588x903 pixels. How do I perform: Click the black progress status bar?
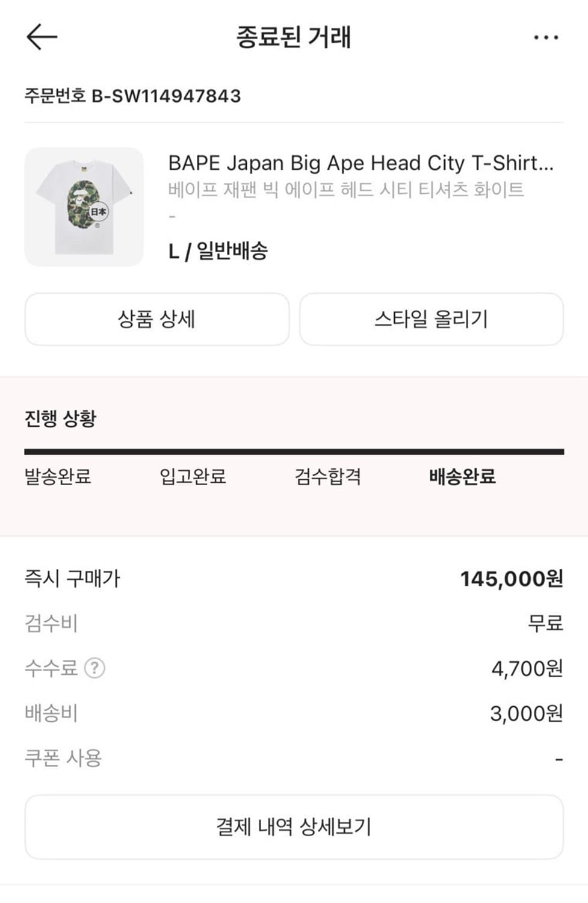point(294,451)
